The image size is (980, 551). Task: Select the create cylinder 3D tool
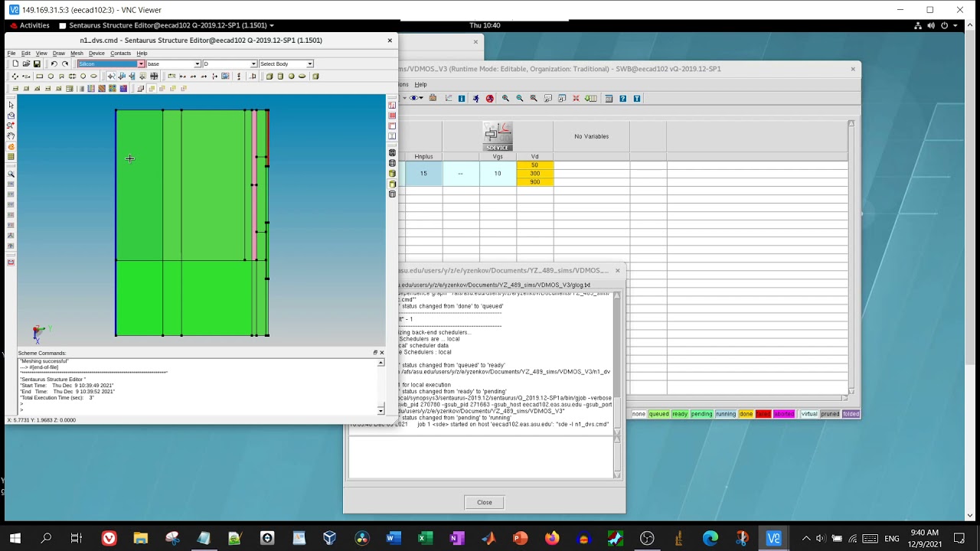[x=280, y=77]
